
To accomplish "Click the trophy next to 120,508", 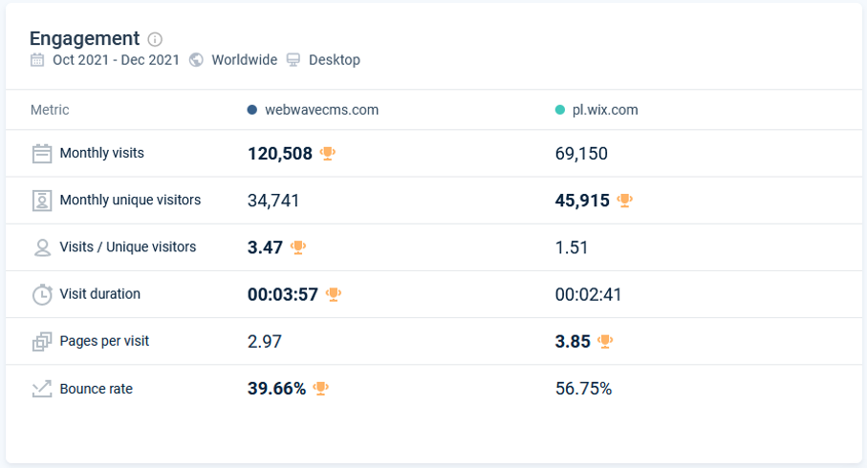I will tap(328, 153).
